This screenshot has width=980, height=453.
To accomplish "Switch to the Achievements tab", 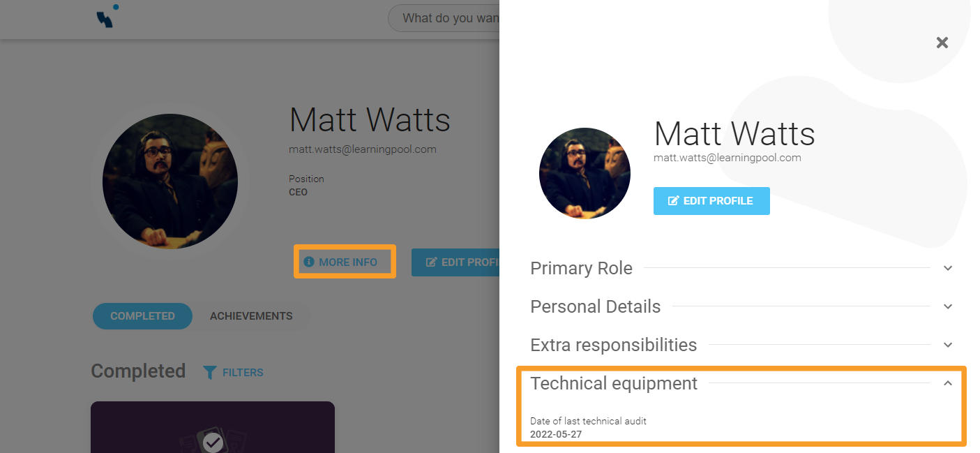I will coord(251,316).
